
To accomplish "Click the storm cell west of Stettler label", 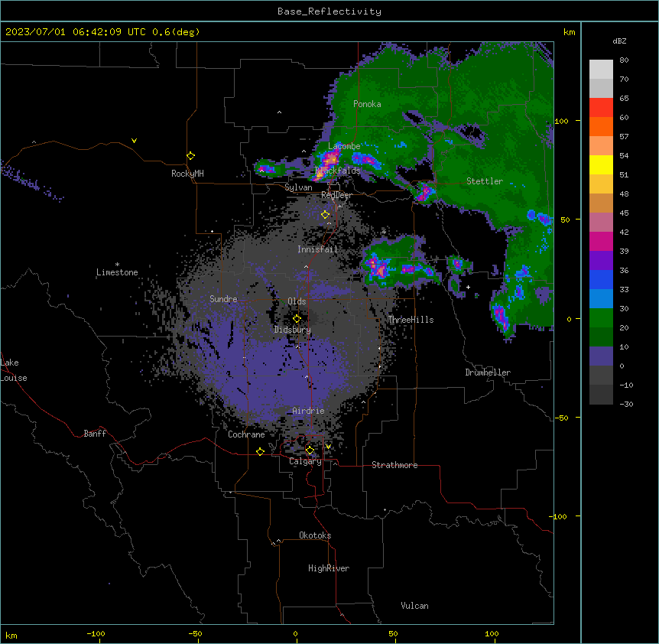I will (x=426, y=192).
